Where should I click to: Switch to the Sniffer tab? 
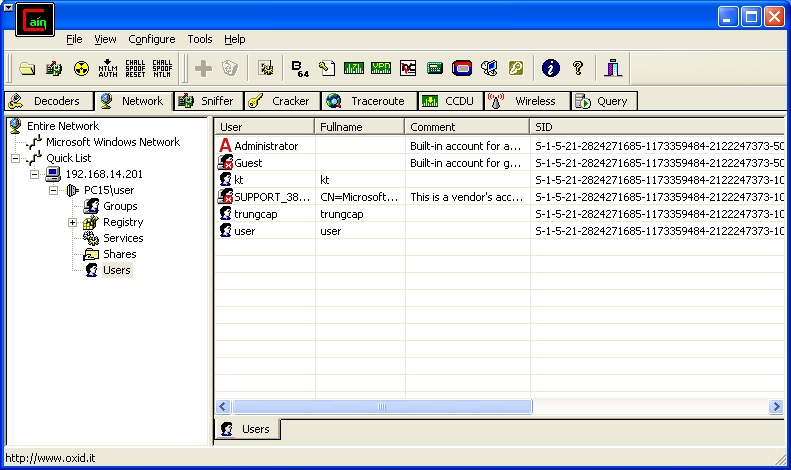pyautogui.click(x=208, y=101)
